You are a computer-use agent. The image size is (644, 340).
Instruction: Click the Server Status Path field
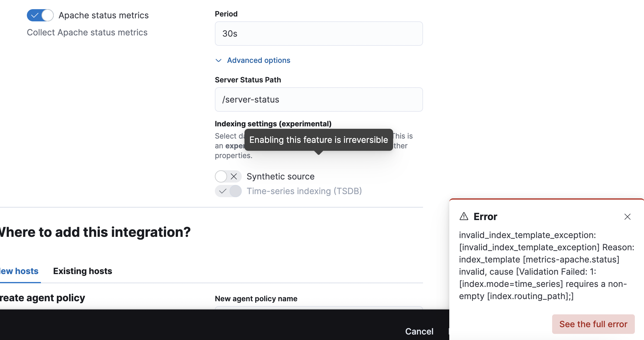point(319,99)
